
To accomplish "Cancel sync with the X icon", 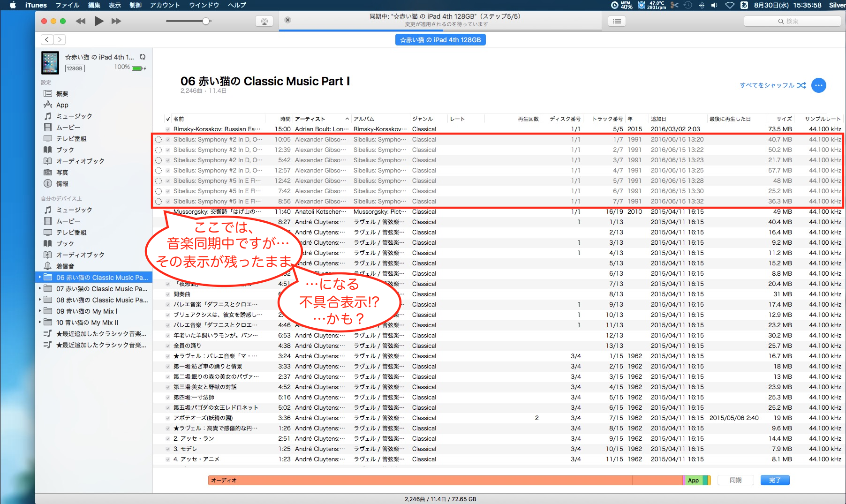I will 288,20.
